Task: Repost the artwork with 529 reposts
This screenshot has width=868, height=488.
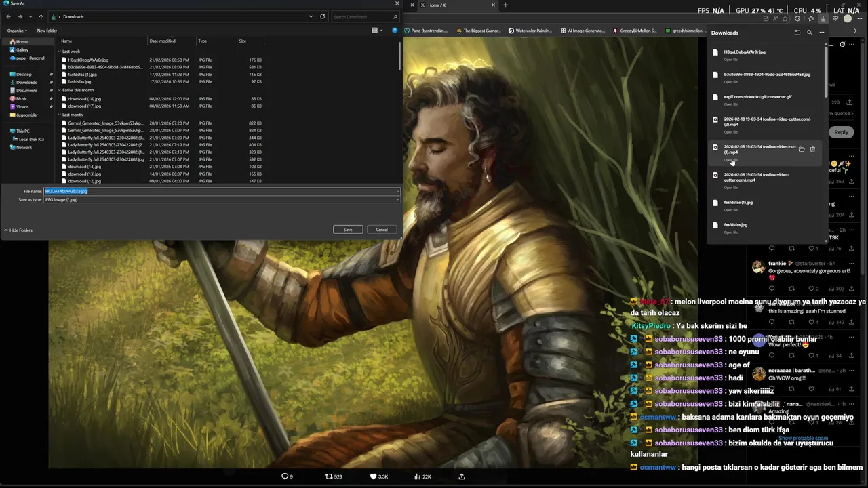Action: [x=334, y=476]
